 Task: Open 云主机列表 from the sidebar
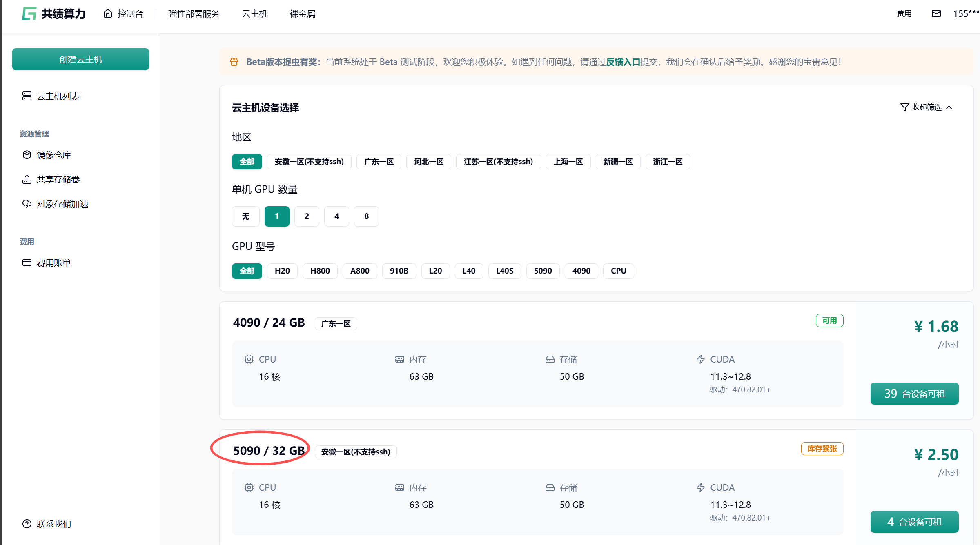click(58, 96)
